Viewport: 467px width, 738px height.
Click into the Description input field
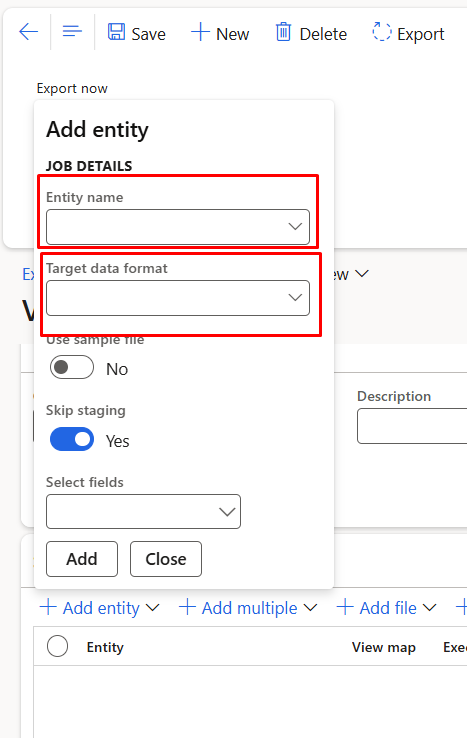pos(412,426)
